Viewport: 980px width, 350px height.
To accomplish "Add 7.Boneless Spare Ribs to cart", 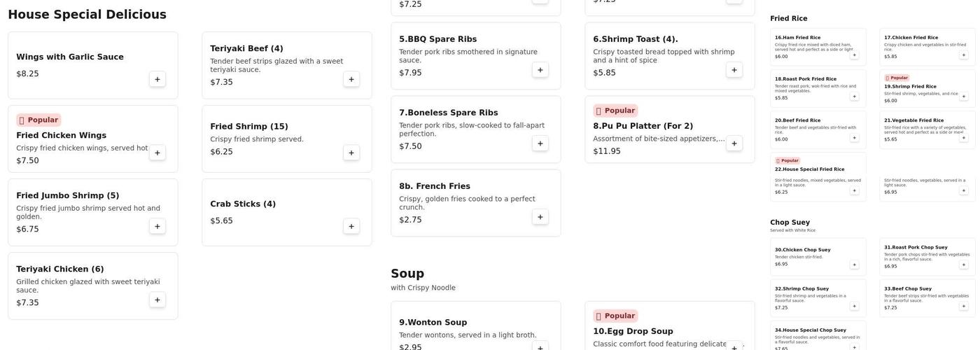I will (540, 143).
